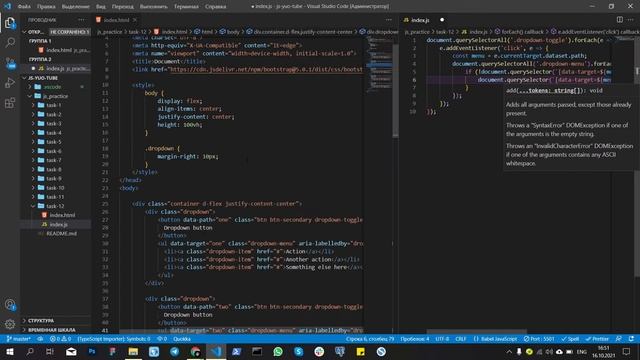This screenshot has height=360, width=640.
Task: Click the left editor minimap
Action: click(x=380, y=63)
